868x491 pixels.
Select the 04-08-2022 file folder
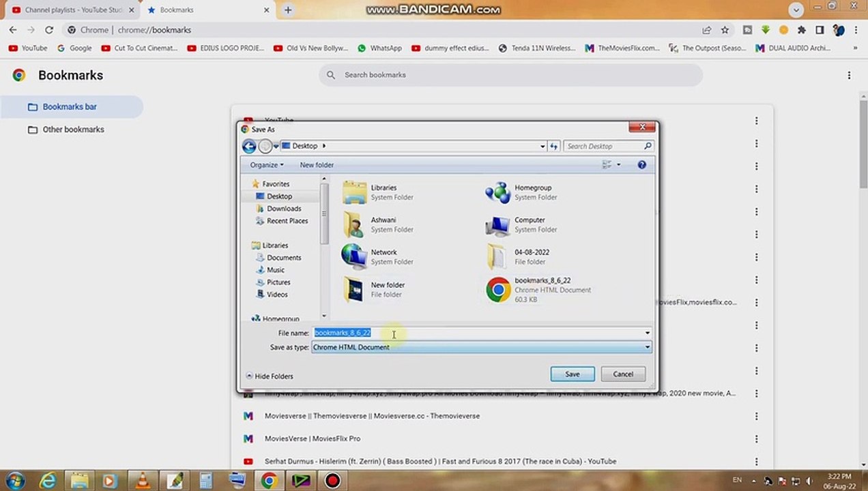point(497,257)
